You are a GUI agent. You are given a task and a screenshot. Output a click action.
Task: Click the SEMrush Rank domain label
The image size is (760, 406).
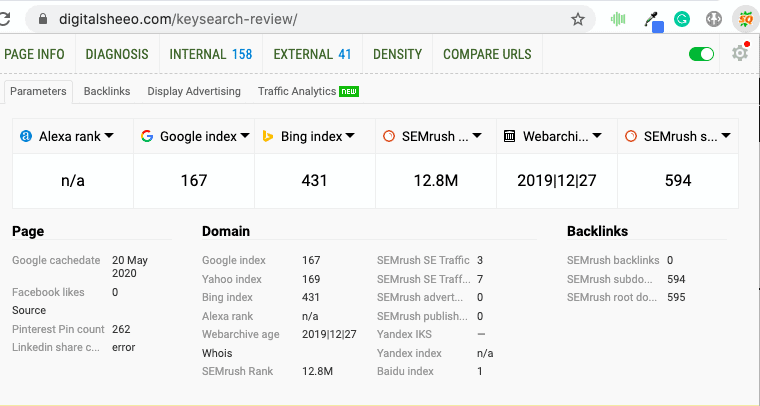tap(238, 371)
